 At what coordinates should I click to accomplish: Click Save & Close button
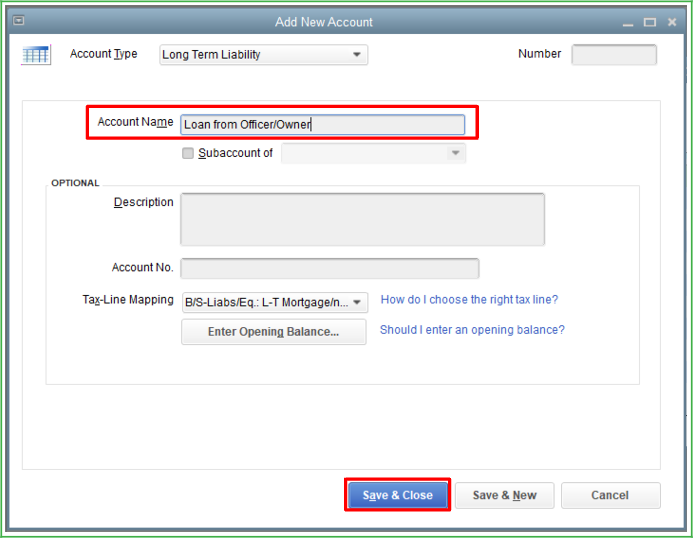point(397,495)
